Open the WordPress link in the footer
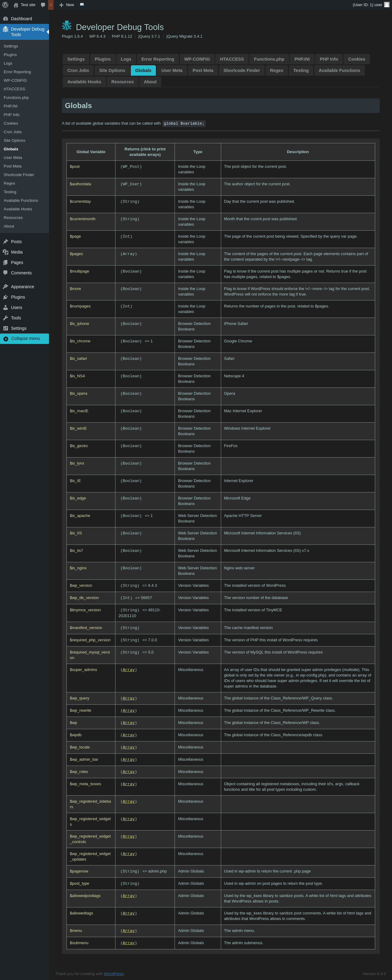This screenshot has height=980, width=392. tap(114, 974)
